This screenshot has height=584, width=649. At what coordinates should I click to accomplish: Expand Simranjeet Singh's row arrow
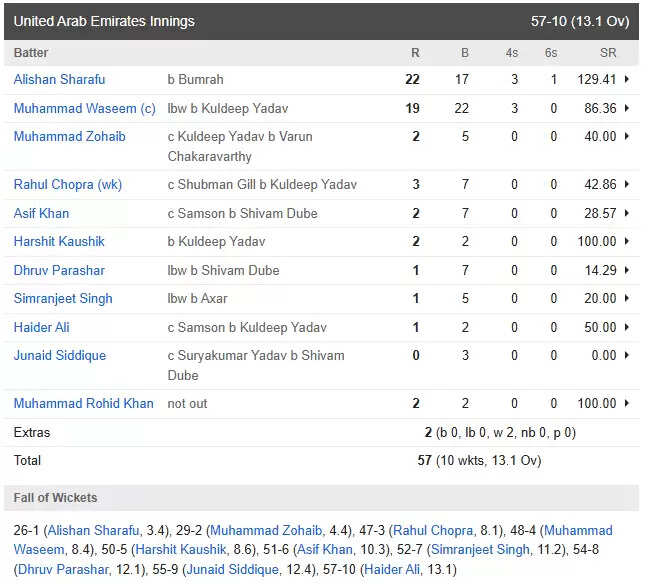pos(627,298)
